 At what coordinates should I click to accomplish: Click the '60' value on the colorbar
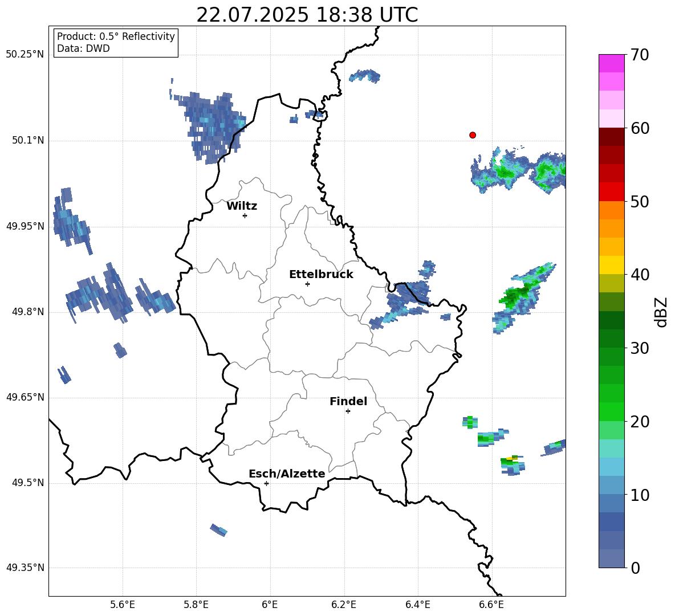click(640, 128)
